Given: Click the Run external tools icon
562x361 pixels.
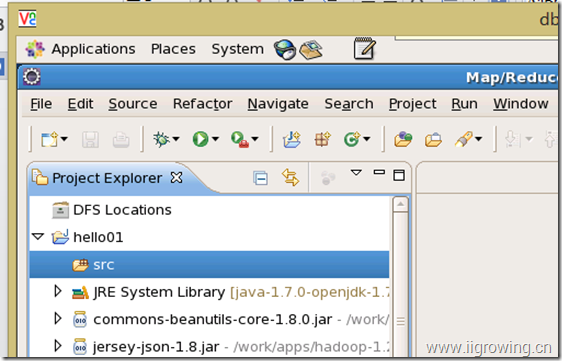Looking at the screenshot, I should (x=240, y=139).
